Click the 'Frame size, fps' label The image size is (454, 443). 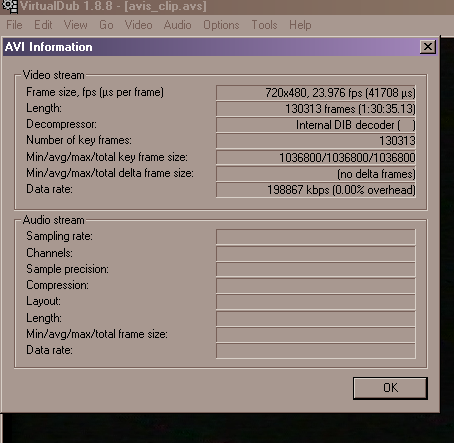tap(95, 92)
